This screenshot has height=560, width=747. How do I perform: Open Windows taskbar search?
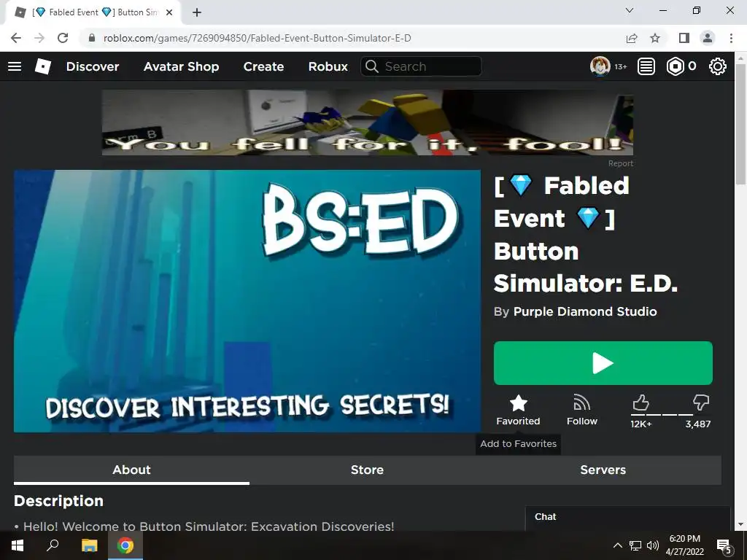point(53,545)
